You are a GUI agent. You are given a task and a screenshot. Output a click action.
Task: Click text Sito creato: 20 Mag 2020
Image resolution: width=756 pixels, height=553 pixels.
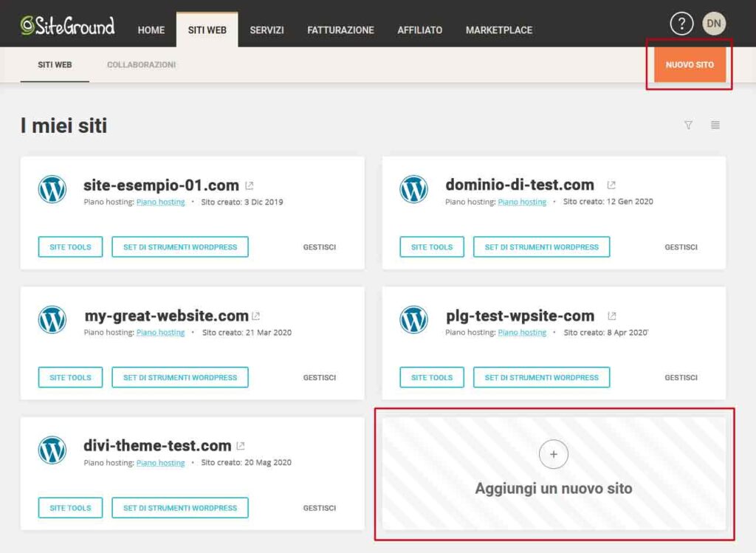click(x=246, y=462)
